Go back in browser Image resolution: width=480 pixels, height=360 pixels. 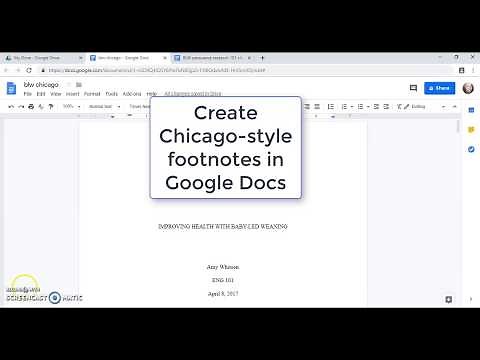click(6, 70)
